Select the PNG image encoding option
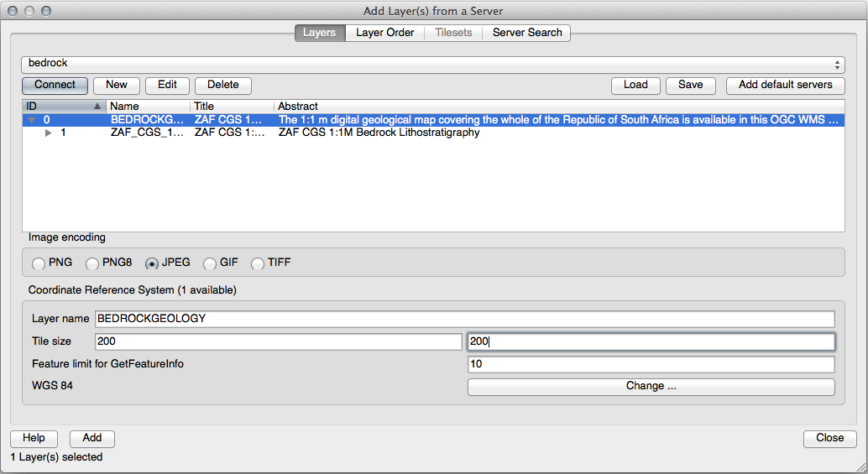 pos(39,263)
